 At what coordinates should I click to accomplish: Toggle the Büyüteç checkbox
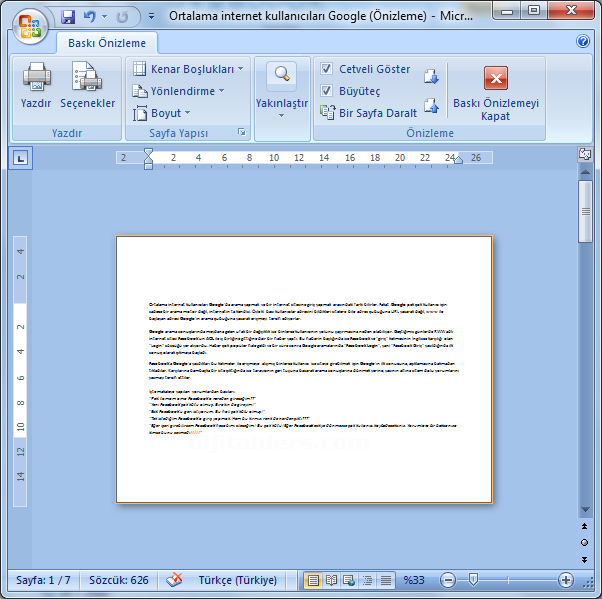[326, 91]
